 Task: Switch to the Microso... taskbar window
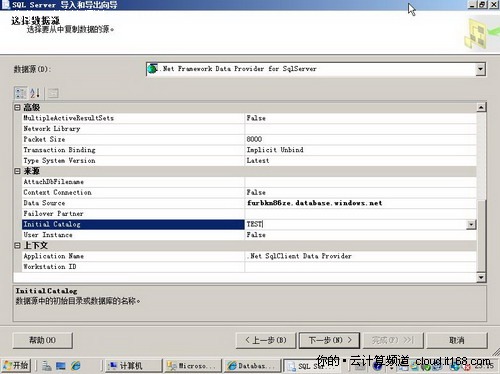point(193,366)
